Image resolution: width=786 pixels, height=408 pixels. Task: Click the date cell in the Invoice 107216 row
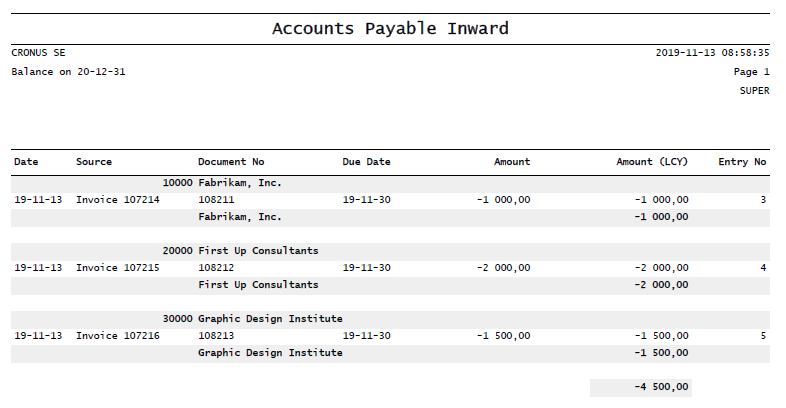[x=38, y=336]
